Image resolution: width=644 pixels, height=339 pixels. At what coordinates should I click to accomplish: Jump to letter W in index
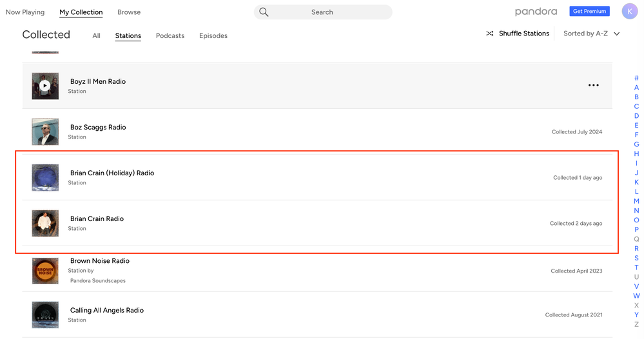point(636,296)
